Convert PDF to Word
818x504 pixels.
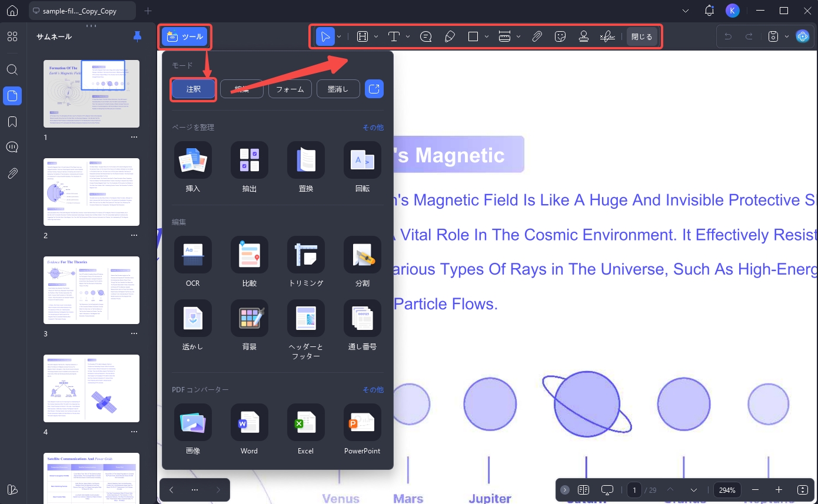click(250, 429)
